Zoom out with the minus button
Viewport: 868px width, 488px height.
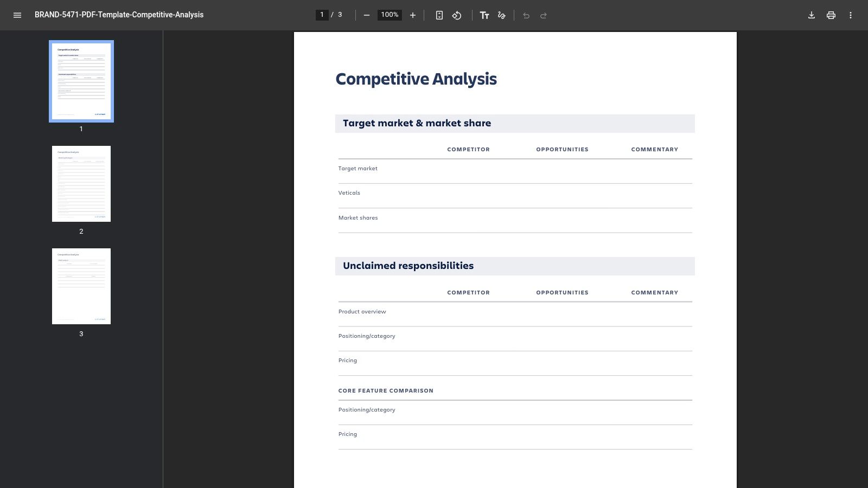367,15
